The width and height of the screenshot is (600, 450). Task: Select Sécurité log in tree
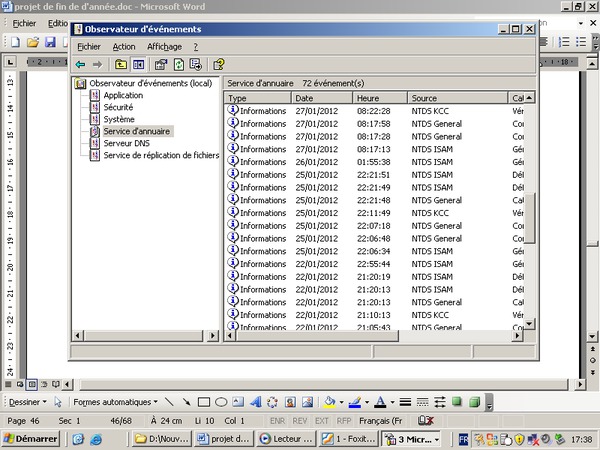coord(118,107)
